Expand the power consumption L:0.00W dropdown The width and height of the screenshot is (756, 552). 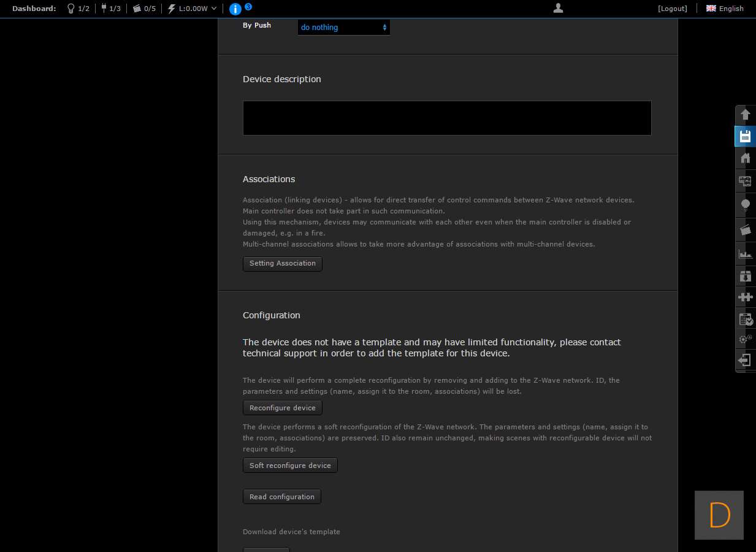pos(193,9)
